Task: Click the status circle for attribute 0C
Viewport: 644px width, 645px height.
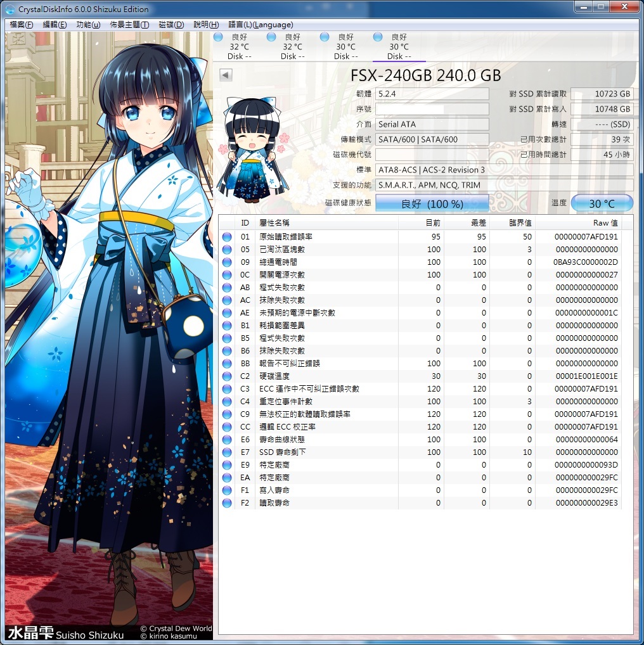Action: click(x=227, y=275)
